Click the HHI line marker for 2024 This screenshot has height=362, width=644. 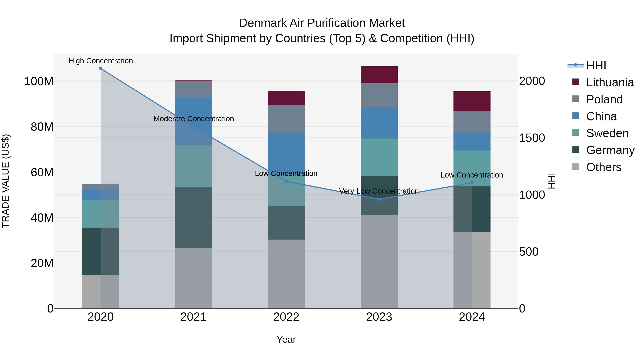[x=472, y=183]
